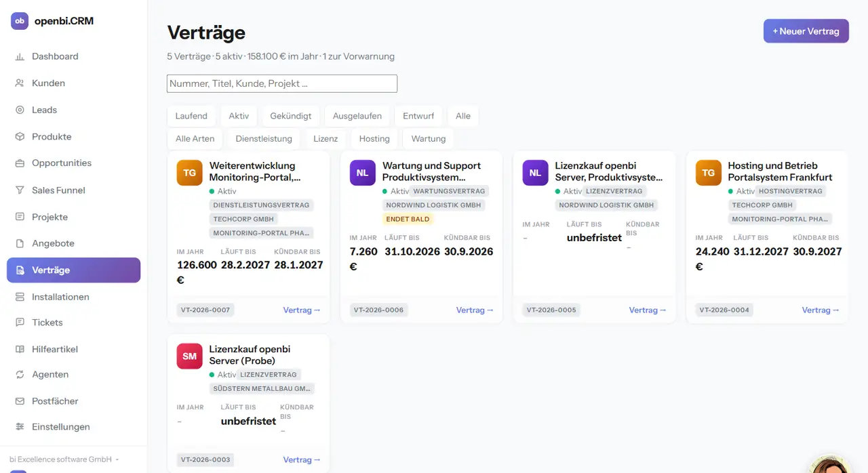Screen dimensions: 868x473
Task: Click the Postfächer envelope icon
Action: 20,401
